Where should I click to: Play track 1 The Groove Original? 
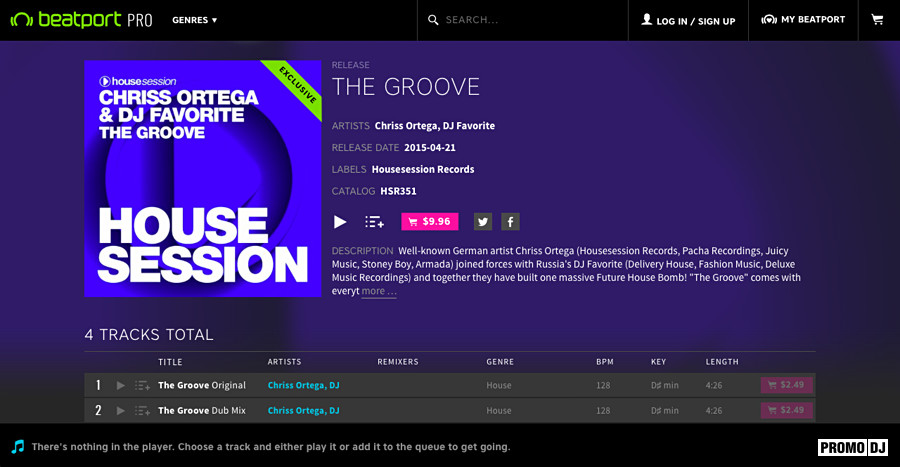coord(121,385)
